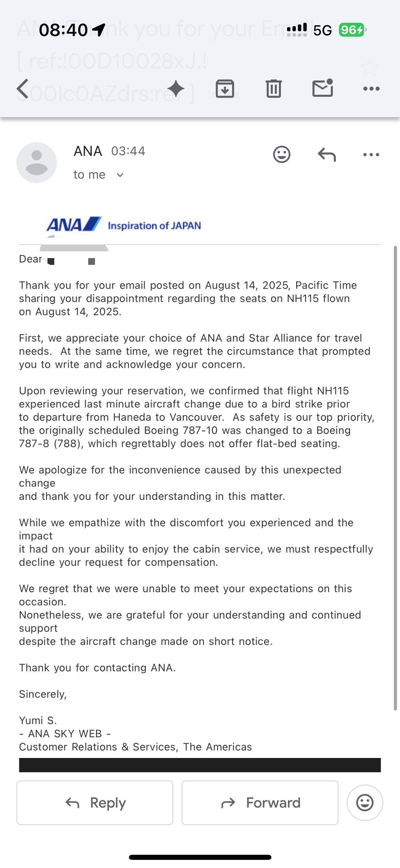Delete the email with trash icon

click(273, 89)
